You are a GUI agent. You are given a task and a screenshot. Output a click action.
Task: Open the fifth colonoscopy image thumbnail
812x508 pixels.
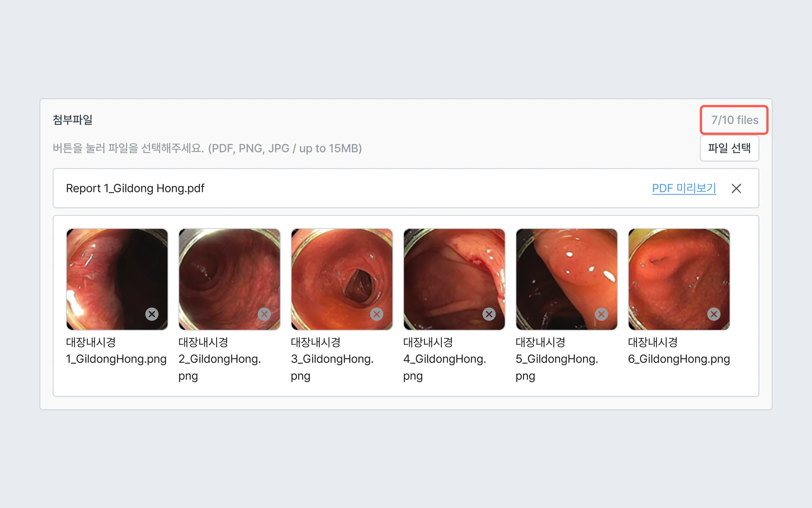pos(562,274)
